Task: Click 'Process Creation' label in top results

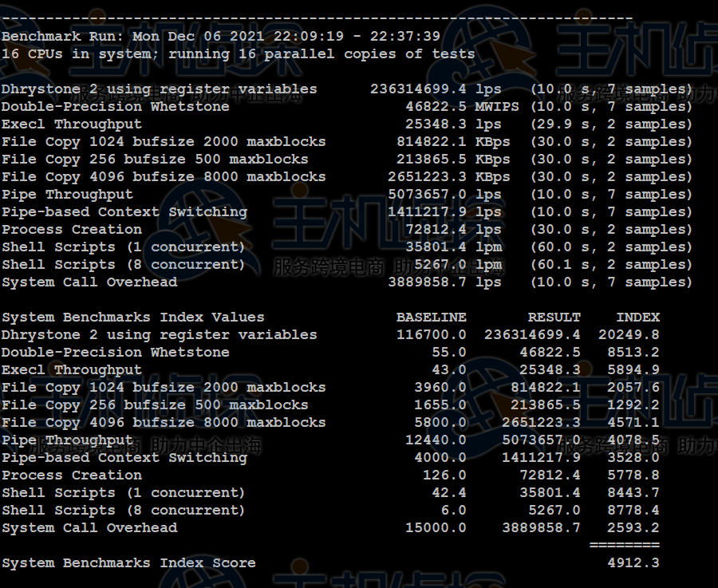Action: click(x=72, y=230)
